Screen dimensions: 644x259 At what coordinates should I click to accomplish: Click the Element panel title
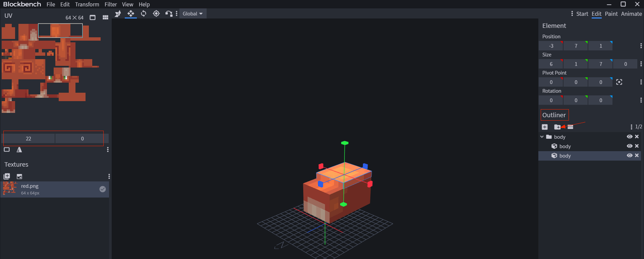click(x=554, y=26)
